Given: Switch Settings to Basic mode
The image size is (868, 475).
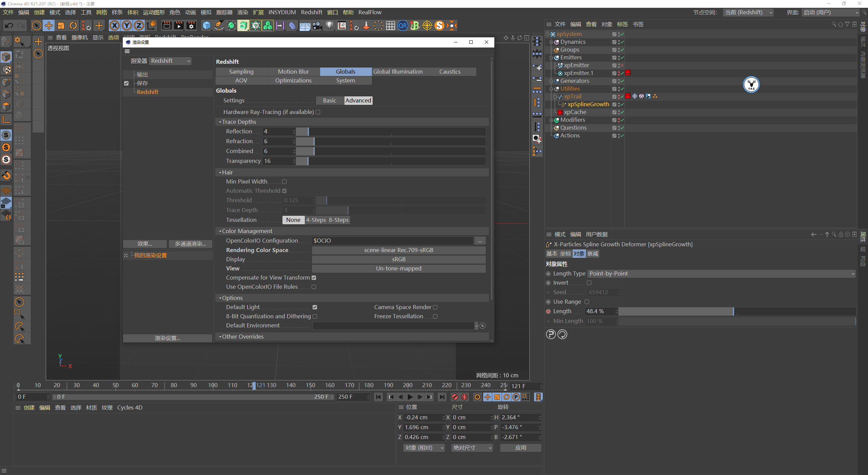Looking at the screenshot, I should (x=330, y=100).
